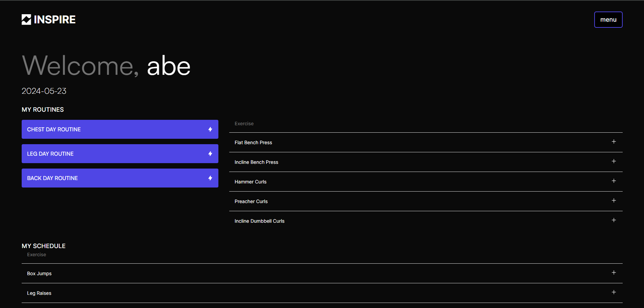
Task: Select the Box Jumps schedule entry
Action: (39, 273)
